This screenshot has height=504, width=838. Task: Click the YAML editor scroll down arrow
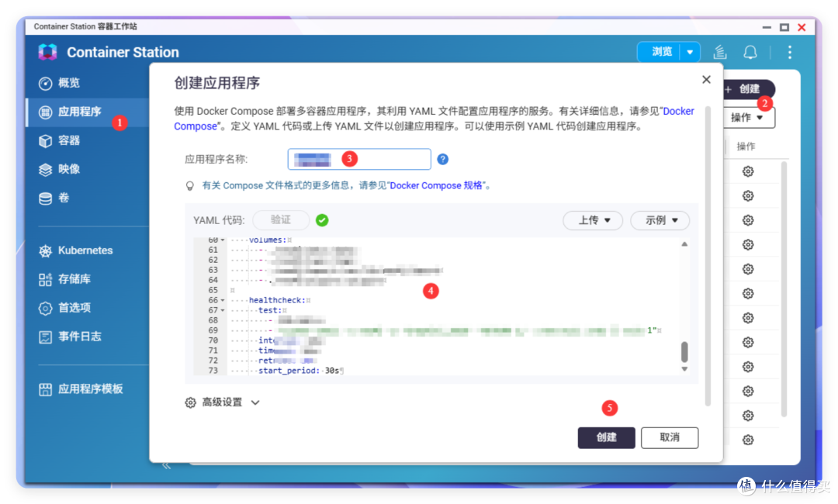click(684, 369)
